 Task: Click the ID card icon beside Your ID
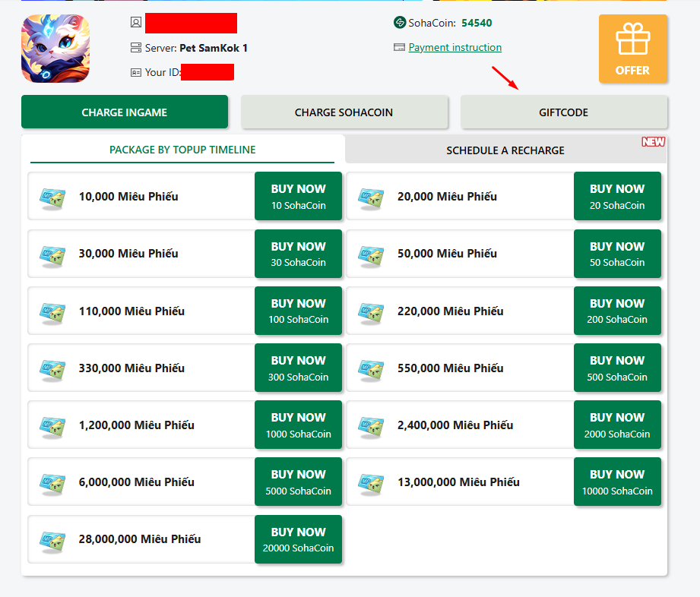pyautogui.click(x=136, y=73)
